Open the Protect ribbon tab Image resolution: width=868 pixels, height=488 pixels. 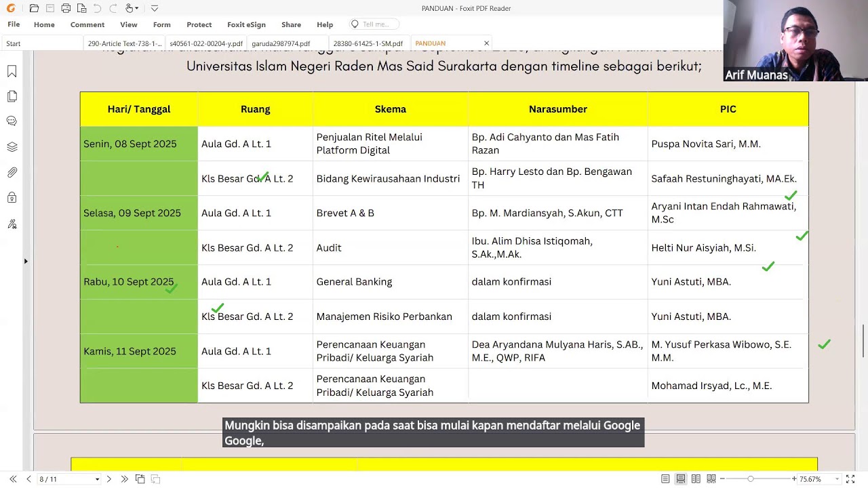click(x=199, y=24)
